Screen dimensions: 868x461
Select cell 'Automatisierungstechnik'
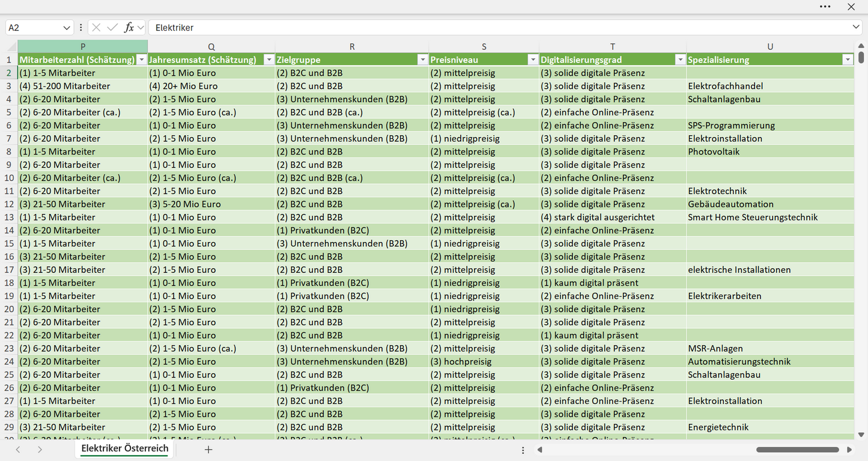770,361
